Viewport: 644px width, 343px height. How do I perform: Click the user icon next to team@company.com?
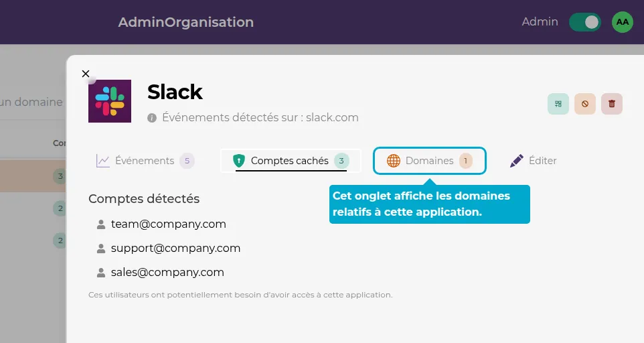point(101,224)
